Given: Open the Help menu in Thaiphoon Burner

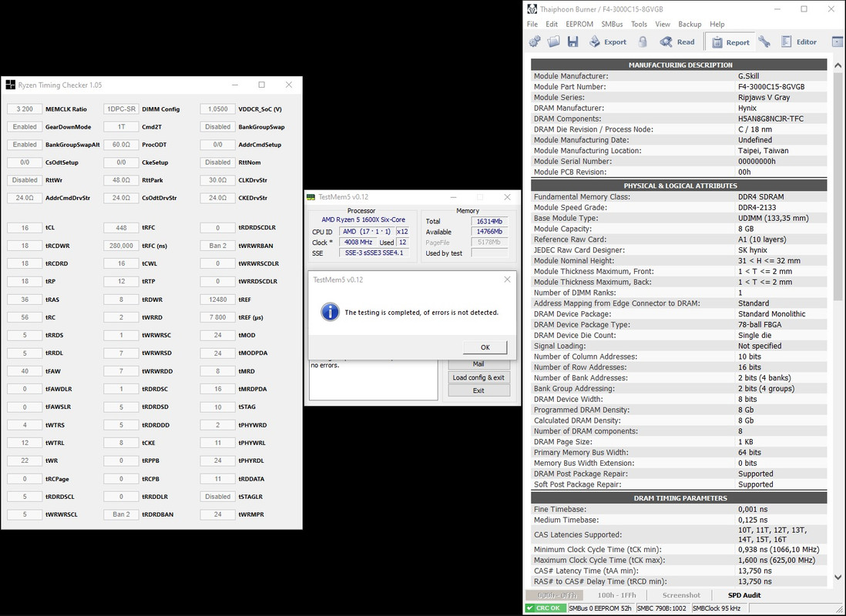Looking at the screenshot, I should (717, 25).
